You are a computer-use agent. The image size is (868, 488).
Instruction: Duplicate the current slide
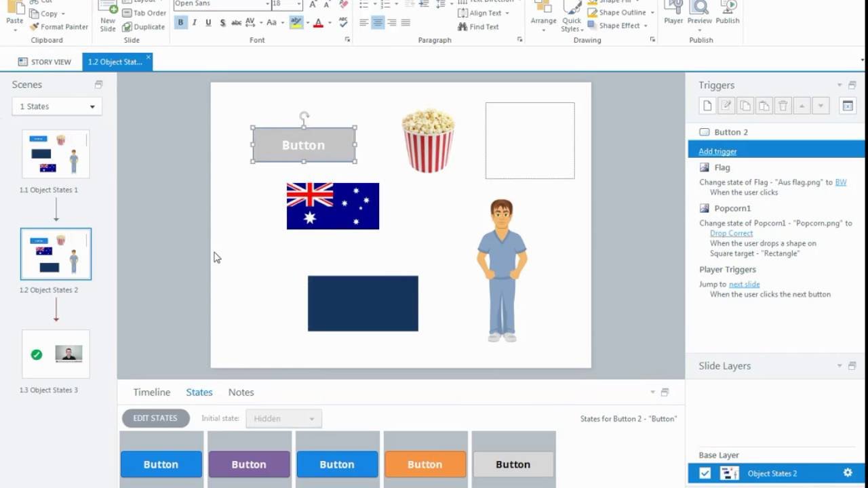pyautogui.click(x=144, y=27)
